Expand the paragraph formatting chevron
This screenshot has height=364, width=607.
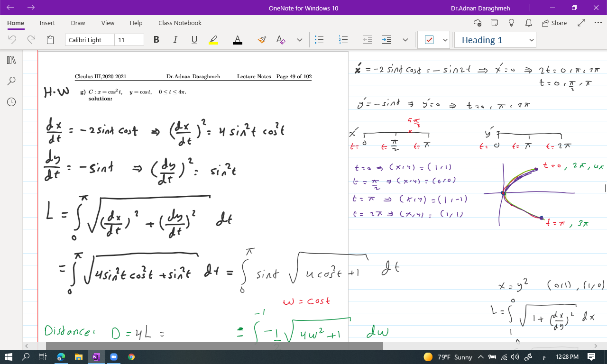[405, 40]
